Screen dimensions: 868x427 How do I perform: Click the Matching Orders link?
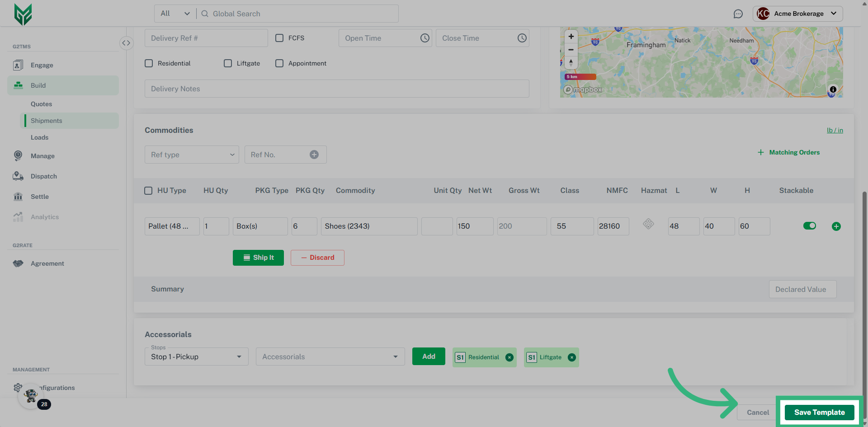click(x=794, y=152)
